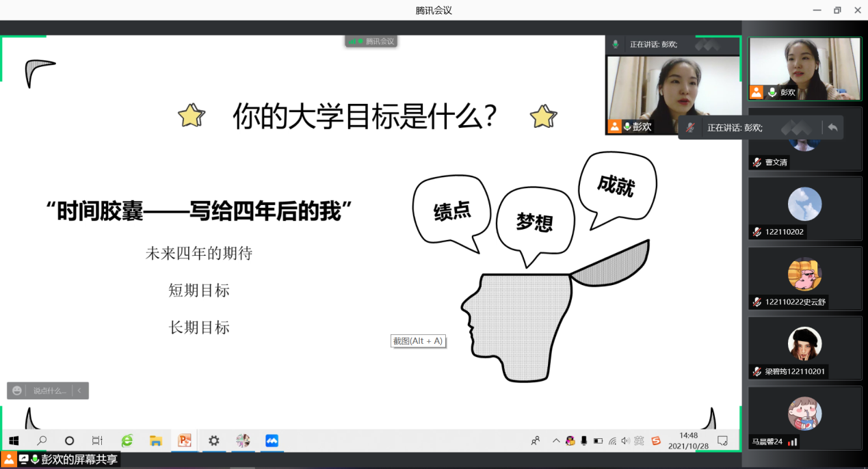Select 曹文清 participant video tile
The image size is (868, 469).
(804, 139)
